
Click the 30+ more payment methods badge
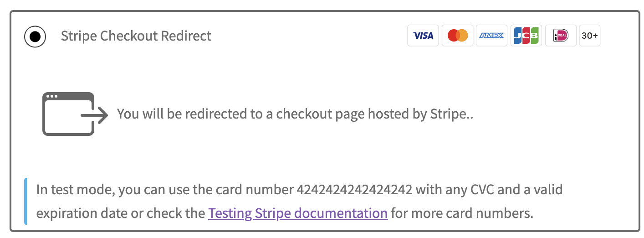pos(589,36)
